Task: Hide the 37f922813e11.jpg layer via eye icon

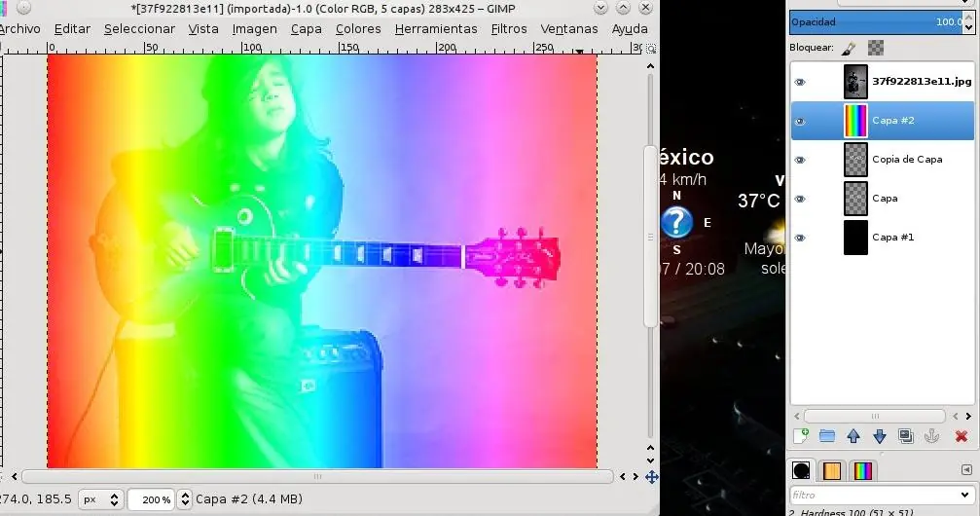Action: (x=800, y=82)
